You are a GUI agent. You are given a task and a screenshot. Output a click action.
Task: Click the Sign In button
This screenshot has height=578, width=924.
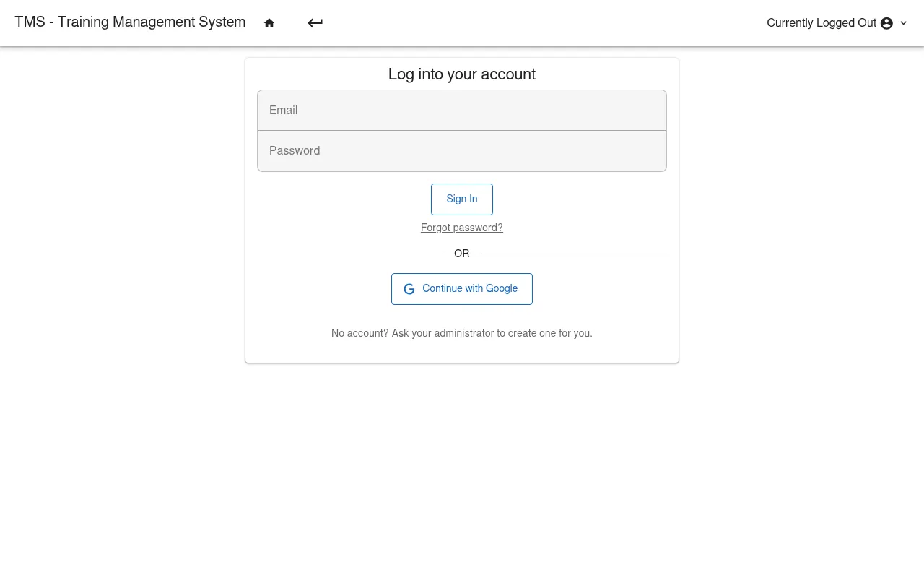(462, 199)
